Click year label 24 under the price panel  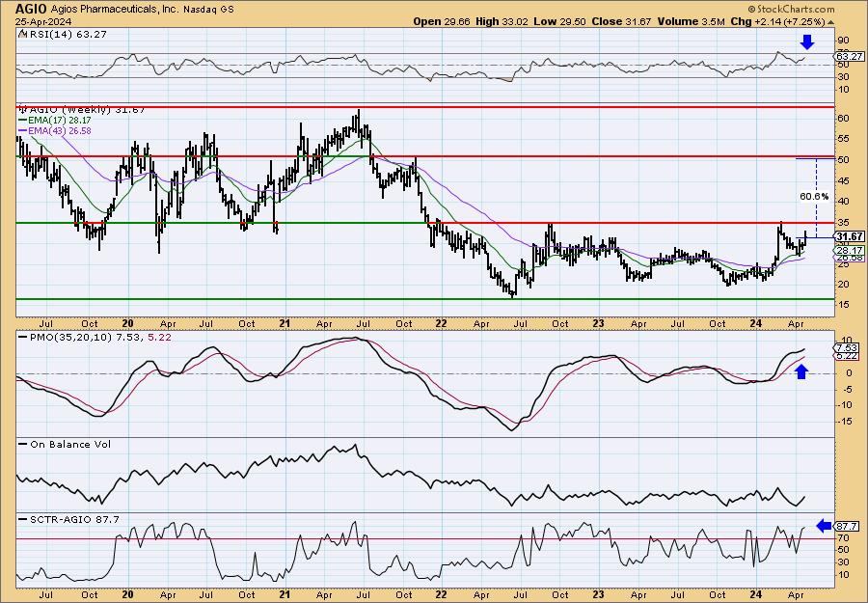(757, 323)
